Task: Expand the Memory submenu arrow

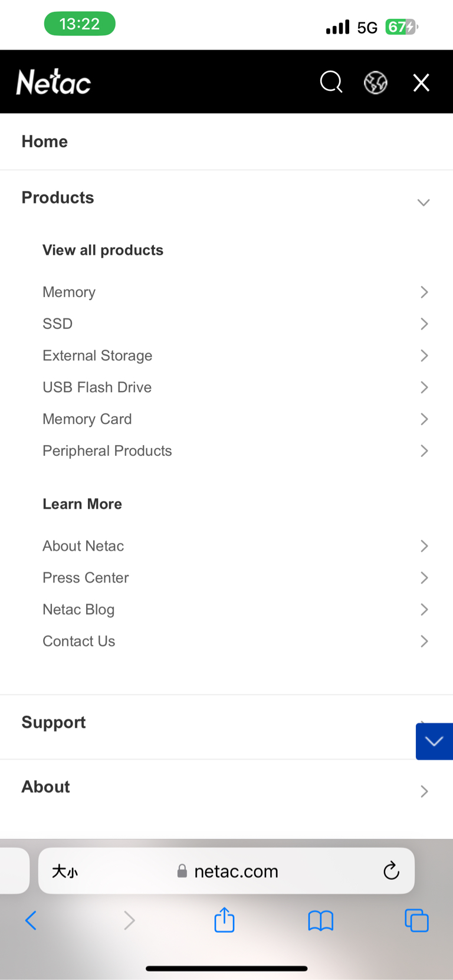Action: click(424, 292)
